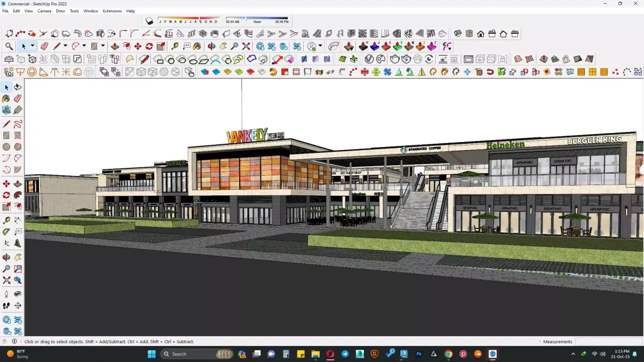
Task: Open Telegram from the taskbar
Action: pos(345,354)
